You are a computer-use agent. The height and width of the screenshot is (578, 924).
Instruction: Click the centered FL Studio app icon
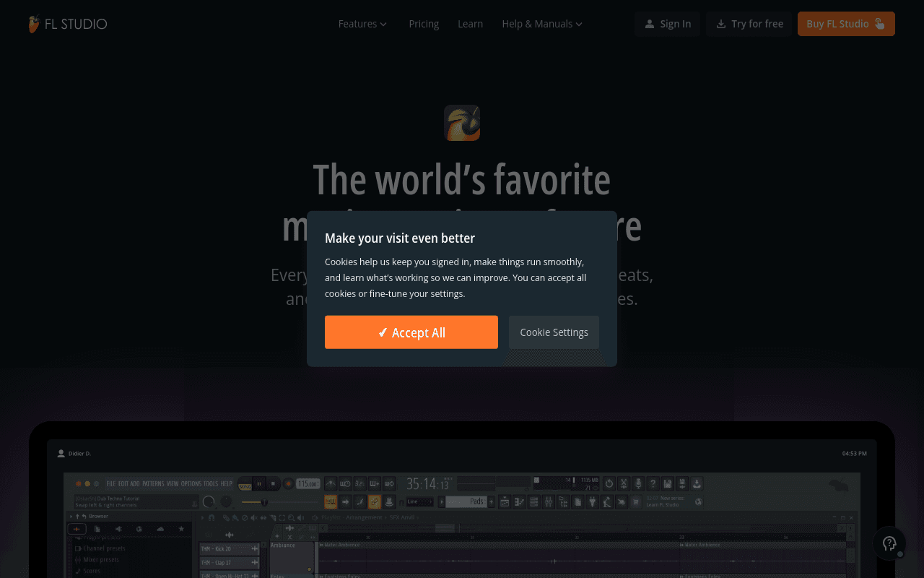point(462,123)
